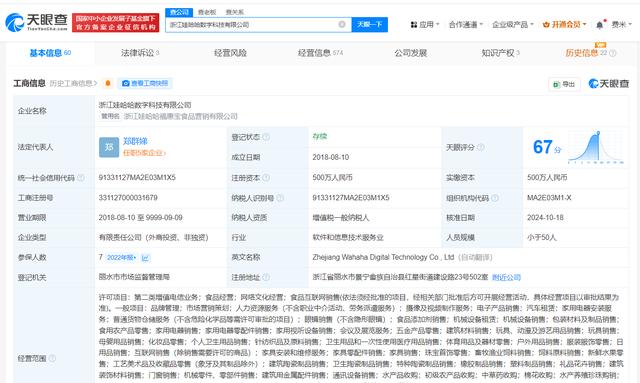
Task: Click the 小于50人 staff size value
Action: tap(542, 237)
